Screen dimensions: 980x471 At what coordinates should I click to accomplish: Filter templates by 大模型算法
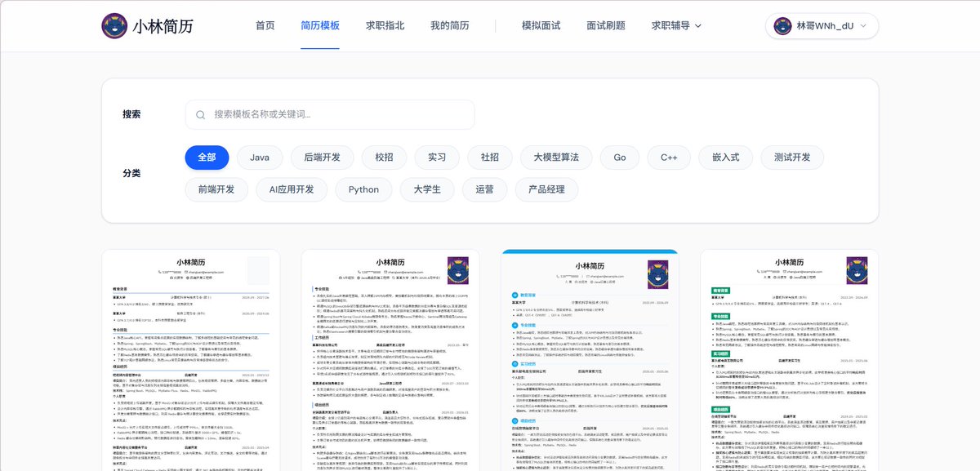[x=556, y=158]
